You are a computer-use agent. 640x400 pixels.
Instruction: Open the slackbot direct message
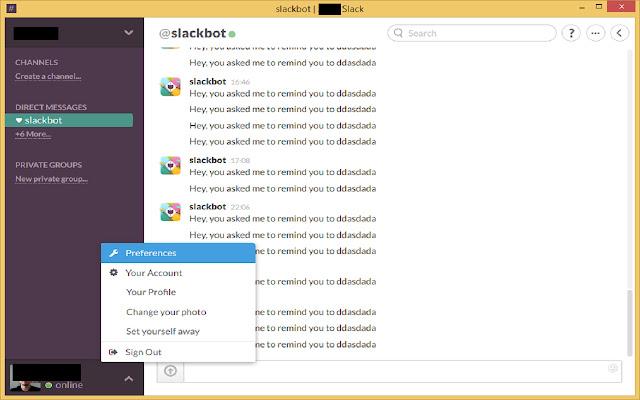click(x=69, y=120)
